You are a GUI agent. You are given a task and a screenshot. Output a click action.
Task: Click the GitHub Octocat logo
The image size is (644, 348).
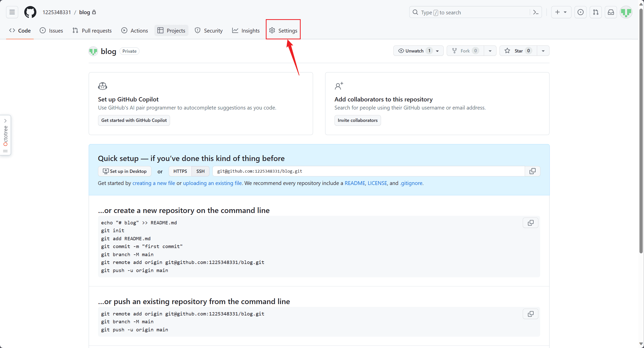click(x=30, y=12)
